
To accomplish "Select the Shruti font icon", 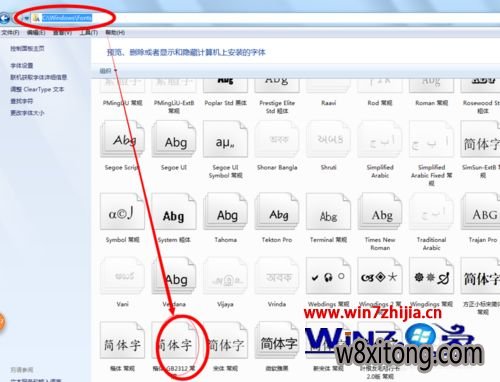I will pyautogui.click(x=328, y=139).
